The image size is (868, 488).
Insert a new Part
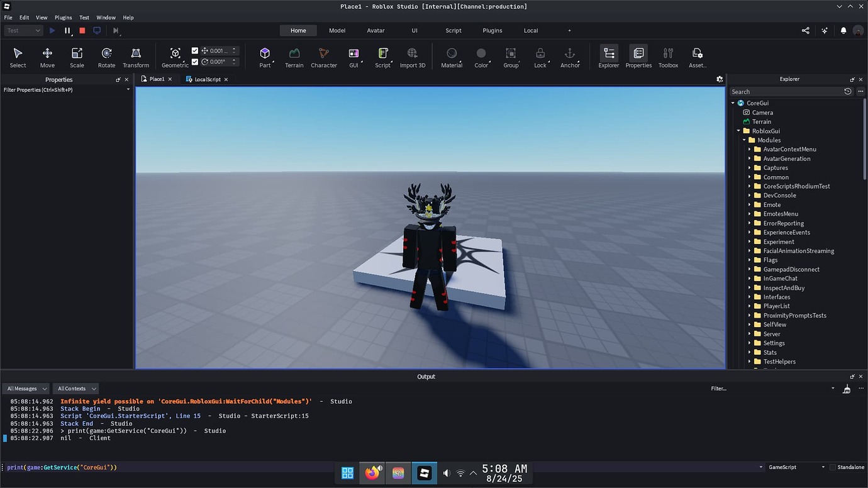click(x=265, y=57)
